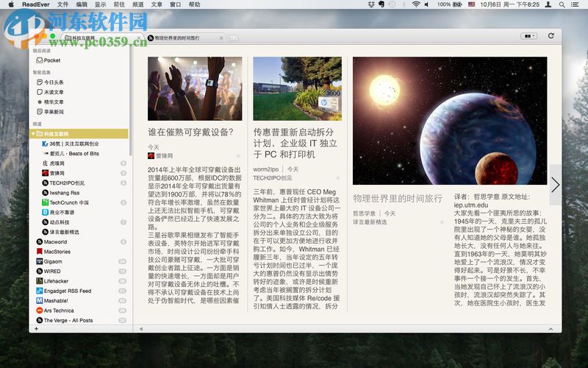Viewport: 588px width, 368px height.
Task: Select the MacStories feed
Action: click(53, 252)
